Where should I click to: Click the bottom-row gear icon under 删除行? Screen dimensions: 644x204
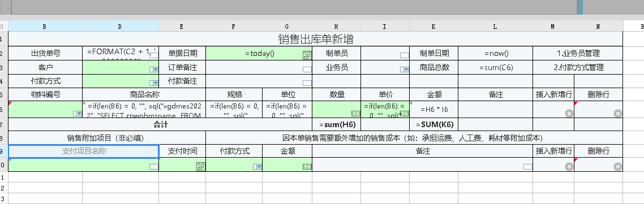618,166
